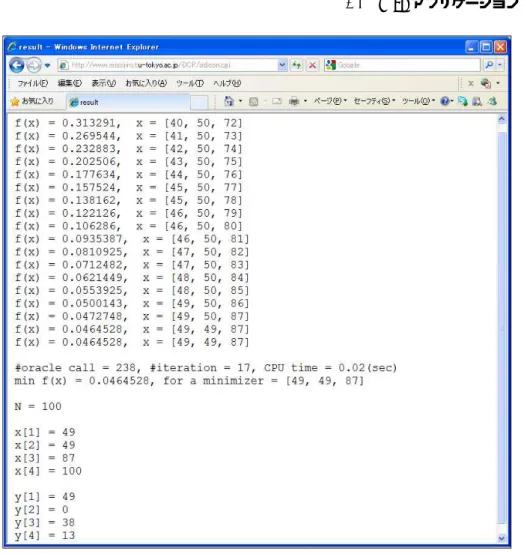Click the 'N = 100' text
The height and width of the screenshot is (554, 524).
[38, 407]
